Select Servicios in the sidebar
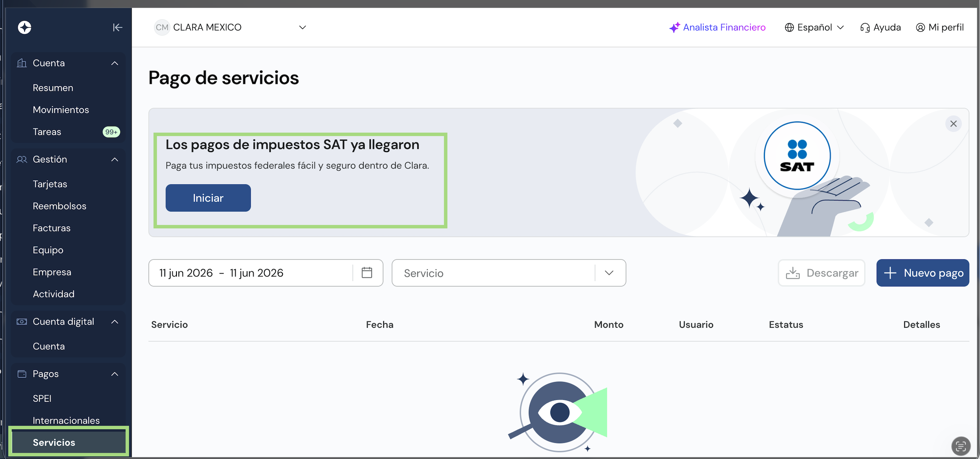Screen dimensions: 980x459 coord(69,443)
